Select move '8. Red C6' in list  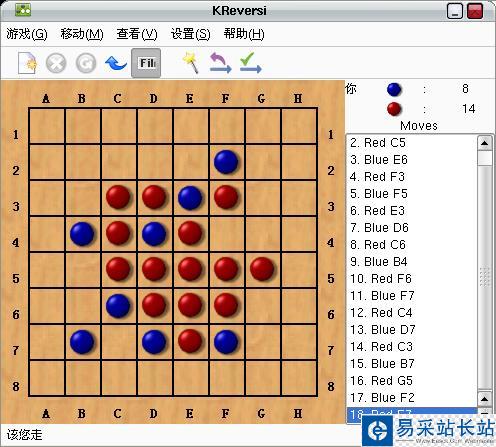click(412, 245)
